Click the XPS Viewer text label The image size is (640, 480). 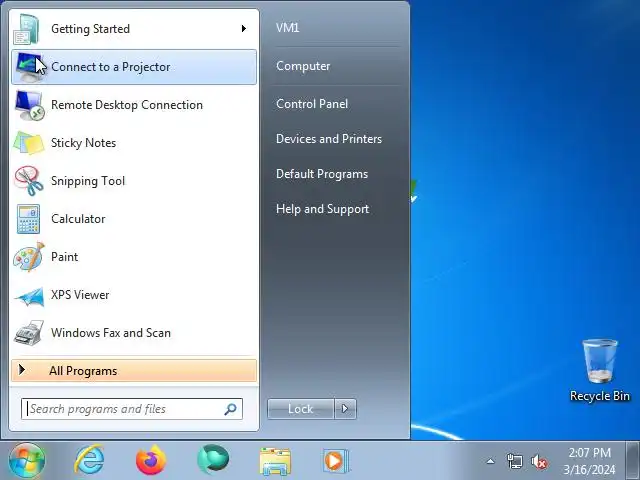[x=80, y=295]
